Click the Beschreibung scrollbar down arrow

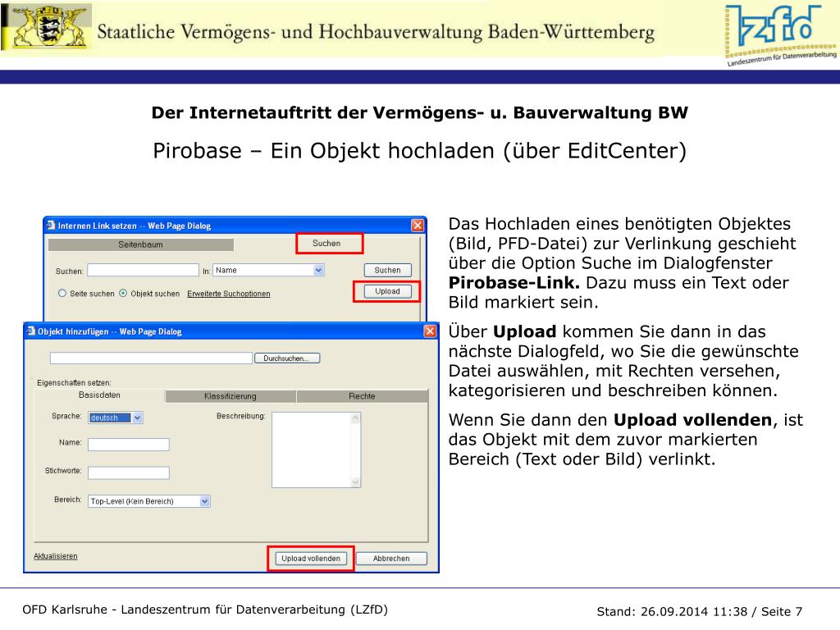(x=355, y=482)
